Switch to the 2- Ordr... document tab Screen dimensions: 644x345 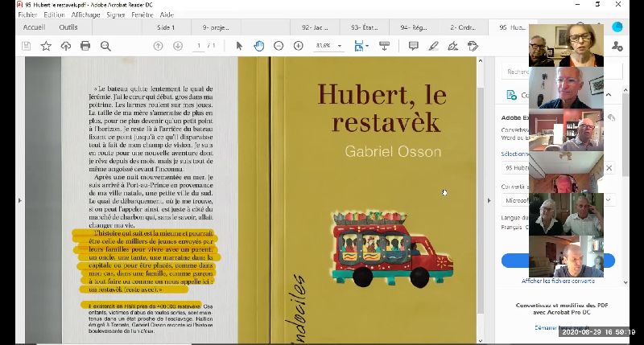click(x=463, y=27)
